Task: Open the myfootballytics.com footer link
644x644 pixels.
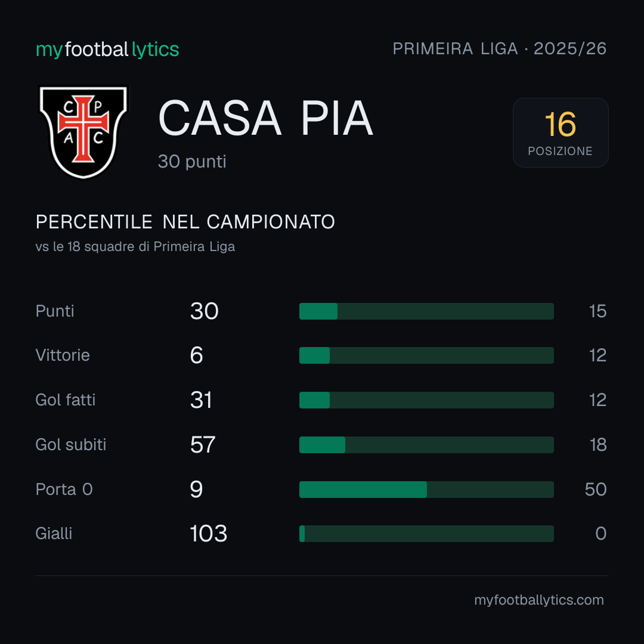Action: point(539,600)
